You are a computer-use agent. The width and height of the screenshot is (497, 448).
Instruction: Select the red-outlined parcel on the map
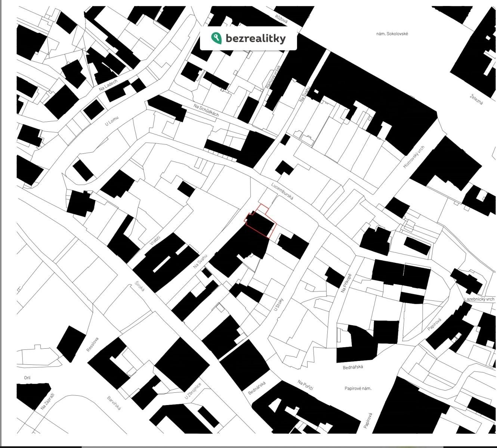(261, 223)
